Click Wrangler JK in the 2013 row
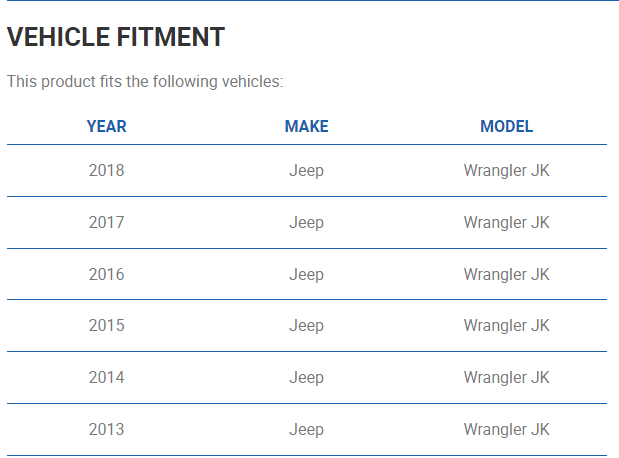Viewport: 619px width, 458px height. point(506,430)
